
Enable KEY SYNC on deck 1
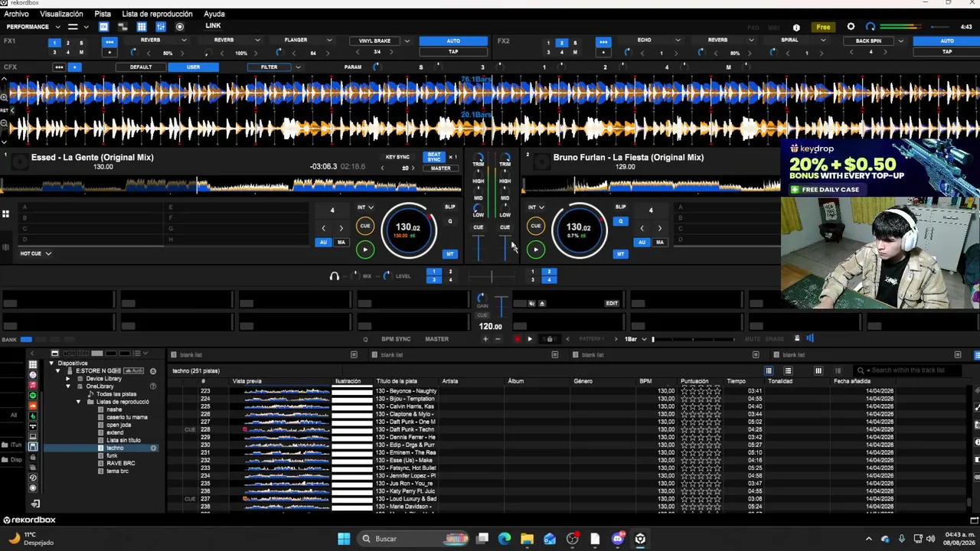click(397, 157)
